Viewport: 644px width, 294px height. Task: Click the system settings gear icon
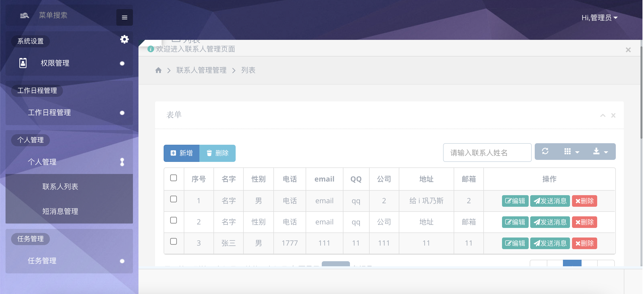[x=124, y=39]
